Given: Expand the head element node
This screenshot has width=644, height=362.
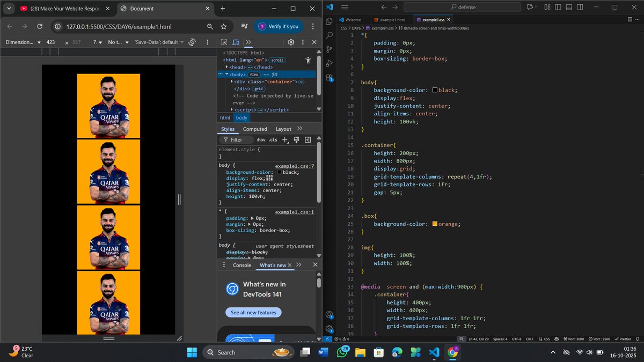Looking at the screenshot, I should coord(226,68).
